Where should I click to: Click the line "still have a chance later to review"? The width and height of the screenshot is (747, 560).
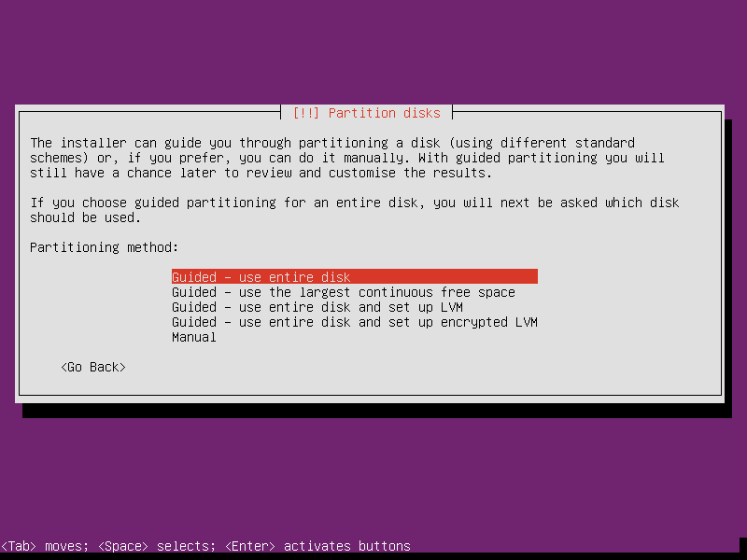pos(261,173)
